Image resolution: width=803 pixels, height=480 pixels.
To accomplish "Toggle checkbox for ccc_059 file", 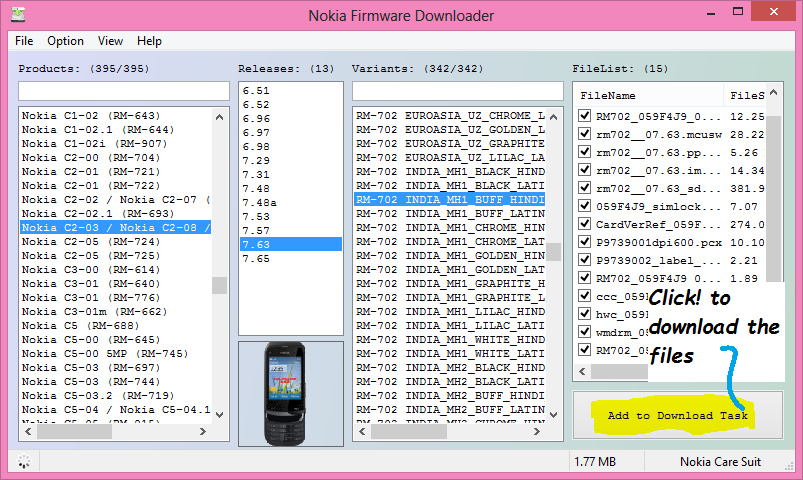I will (584, 296).
